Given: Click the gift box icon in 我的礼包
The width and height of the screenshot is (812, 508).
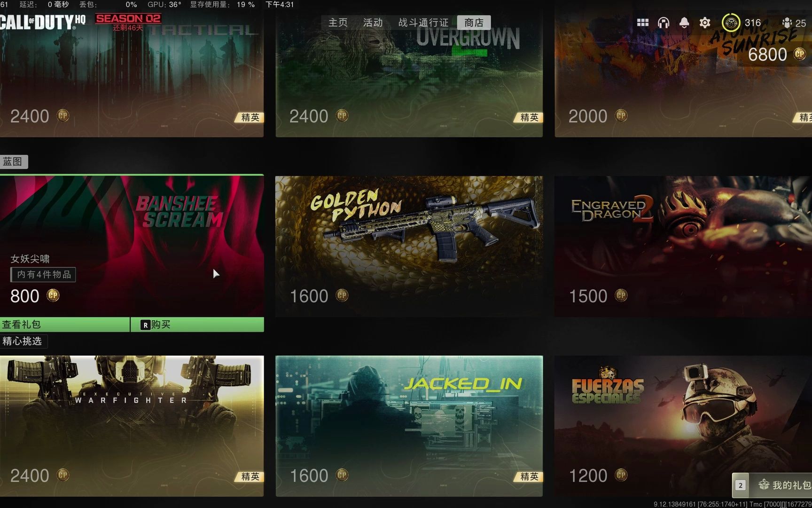Looking at the screenshot, I should tap(764, 484).
